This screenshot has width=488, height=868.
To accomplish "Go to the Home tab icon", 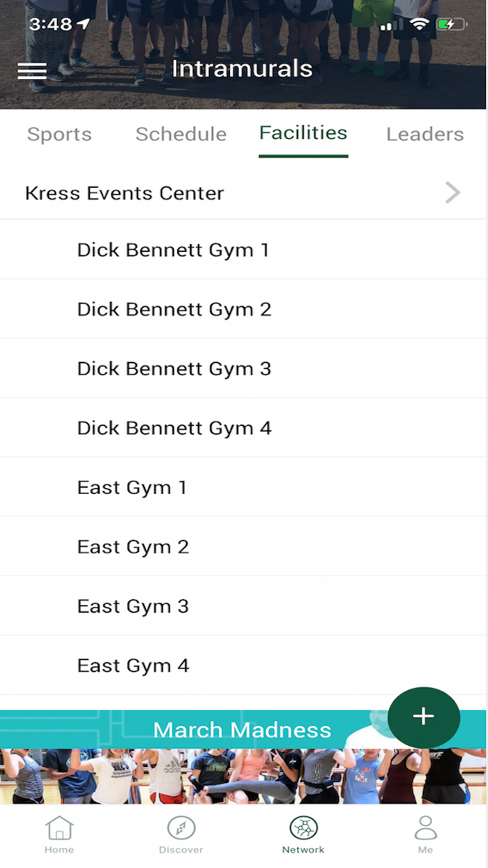I will (59, 828).
